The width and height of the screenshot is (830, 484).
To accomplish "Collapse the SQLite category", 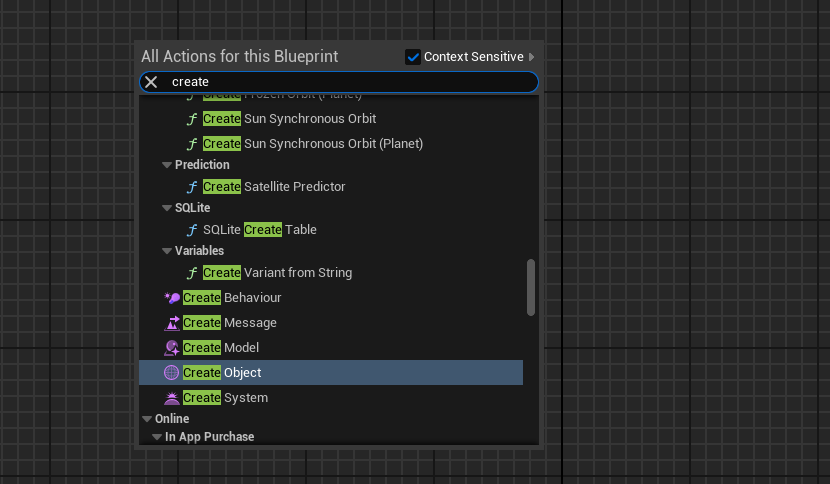I will 167,208.
